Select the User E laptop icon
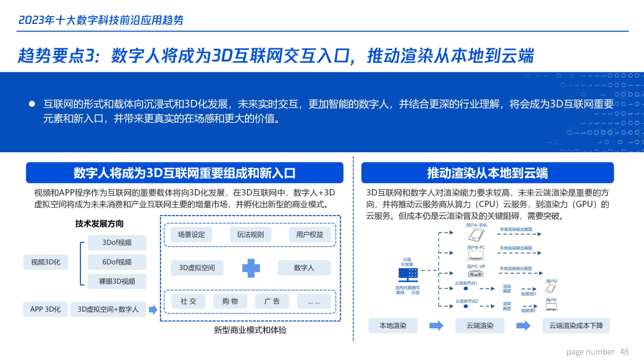This screenshot has height=363, width=644. 551,307
